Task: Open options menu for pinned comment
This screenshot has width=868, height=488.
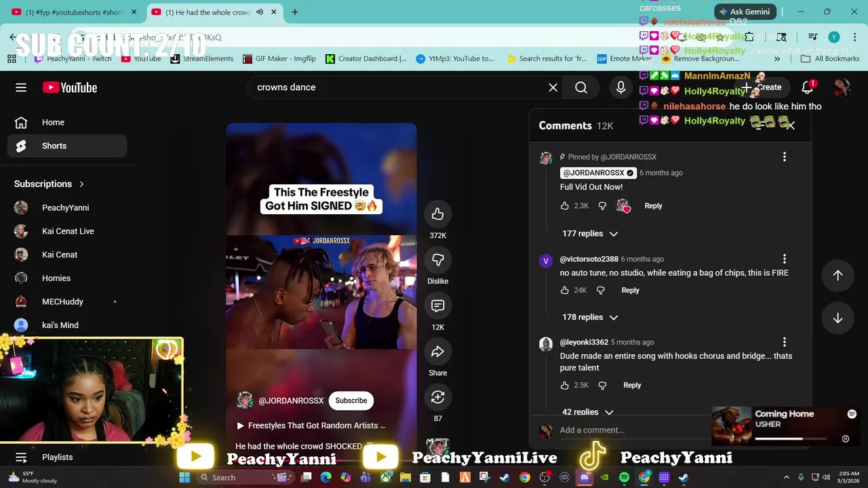Action: tap(785, 157)
